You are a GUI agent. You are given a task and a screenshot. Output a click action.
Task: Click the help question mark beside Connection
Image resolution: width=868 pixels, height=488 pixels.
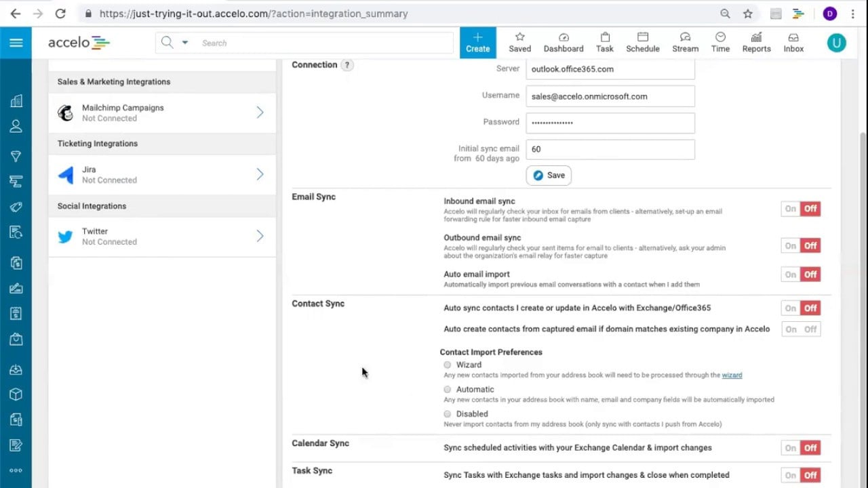pos(347,65)
